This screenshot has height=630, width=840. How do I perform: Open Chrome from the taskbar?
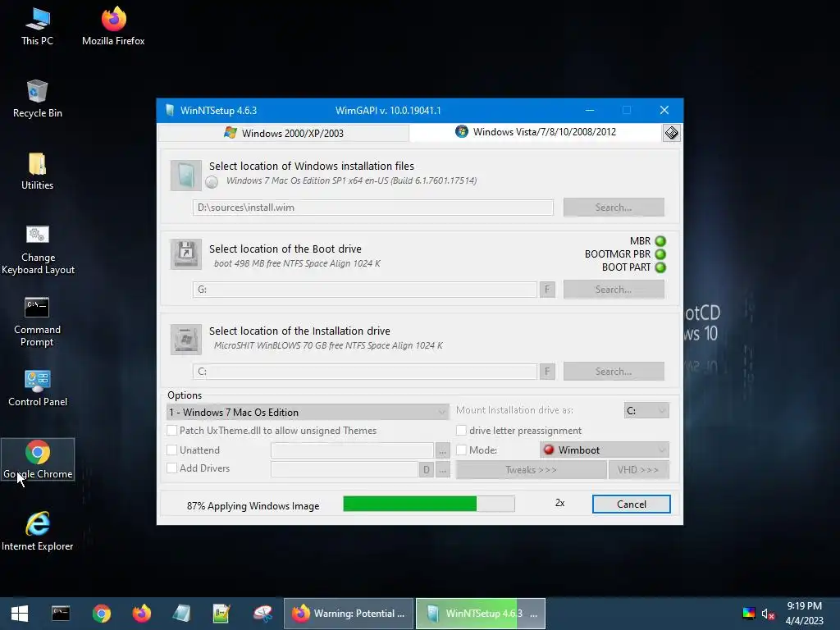101,614
